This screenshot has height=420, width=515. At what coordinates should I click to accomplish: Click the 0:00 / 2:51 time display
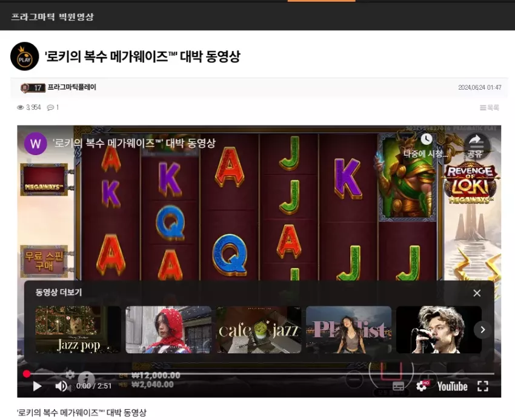click(94, 386)
